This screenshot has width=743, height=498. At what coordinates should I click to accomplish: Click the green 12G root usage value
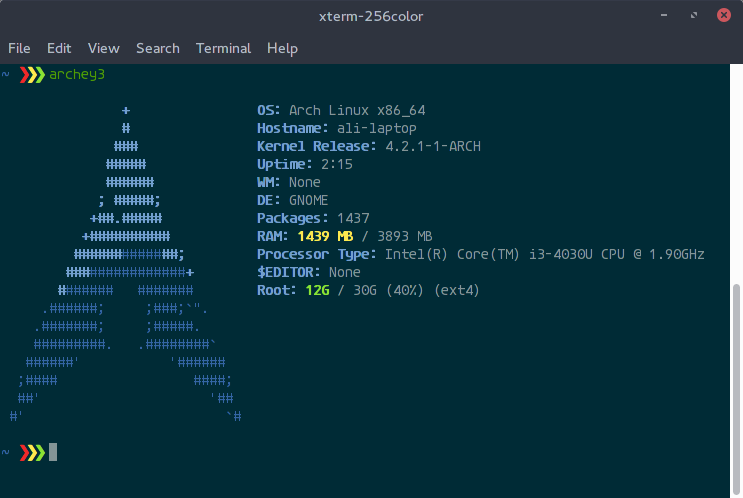tap(317, 290)
